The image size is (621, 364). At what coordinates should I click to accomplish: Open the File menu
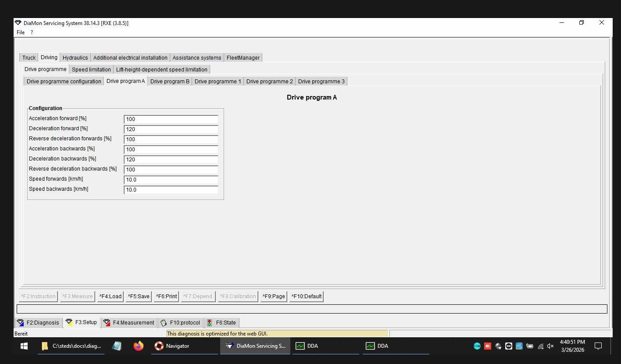pyautogui.click(x=21, y=32)
